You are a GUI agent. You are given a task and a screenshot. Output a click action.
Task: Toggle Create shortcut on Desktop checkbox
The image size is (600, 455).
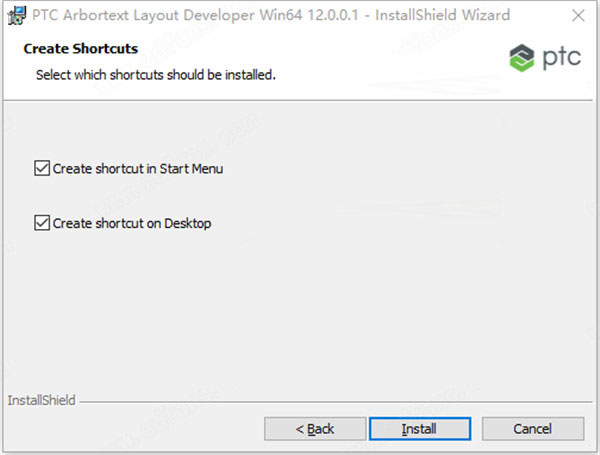pos(42,223)
